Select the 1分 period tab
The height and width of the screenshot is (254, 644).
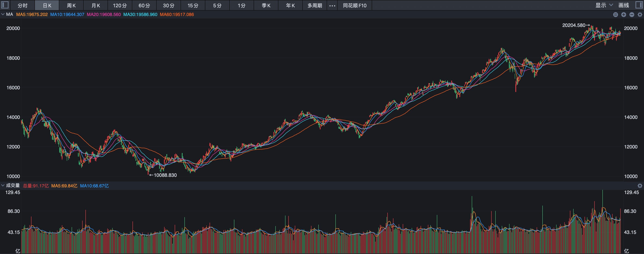pos(241,5)
